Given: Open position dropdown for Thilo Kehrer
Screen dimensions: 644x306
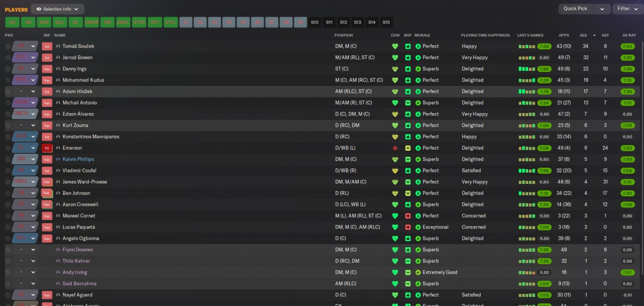Looking at the screenshot, I should point(25,261).
